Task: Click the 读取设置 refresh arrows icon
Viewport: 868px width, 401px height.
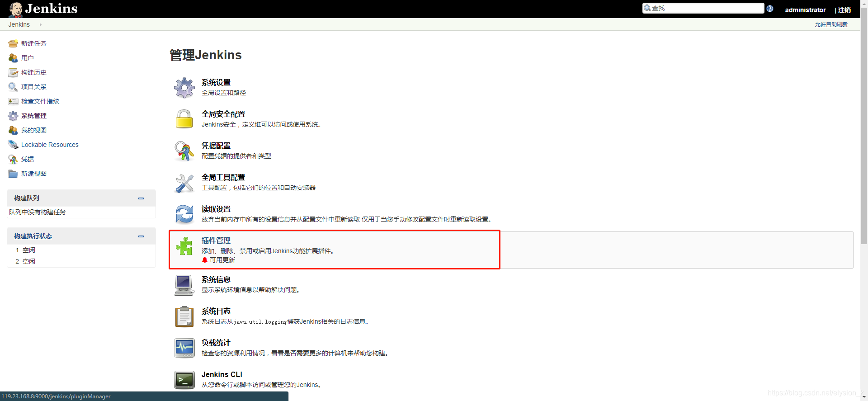Action: tap(184, 214)
